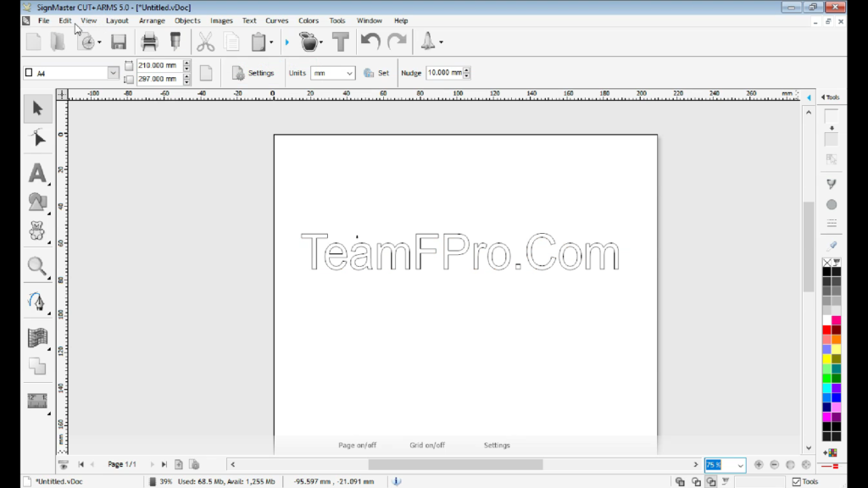The image size is (868, 488).
Task: Toggle Grid on/off
Action: (x=427, y=445)
